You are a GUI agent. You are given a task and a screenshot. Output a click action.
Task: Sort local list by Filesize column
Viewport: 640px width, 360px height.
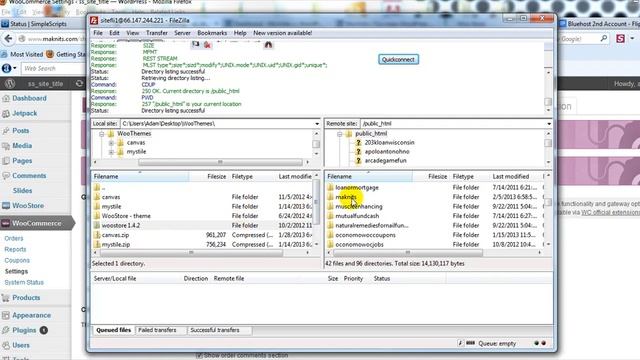[x=216, y=177]
